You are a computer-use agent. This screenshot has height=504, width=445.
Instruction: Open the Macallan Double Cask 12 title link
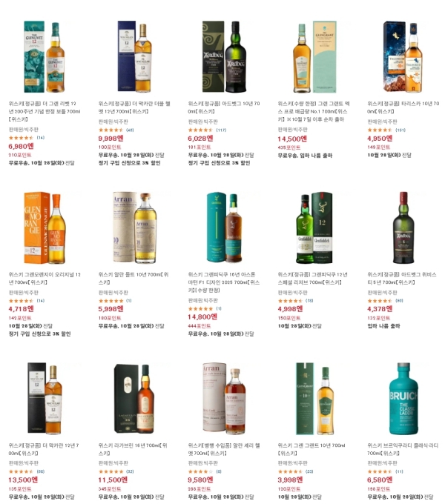pos(134,107)
